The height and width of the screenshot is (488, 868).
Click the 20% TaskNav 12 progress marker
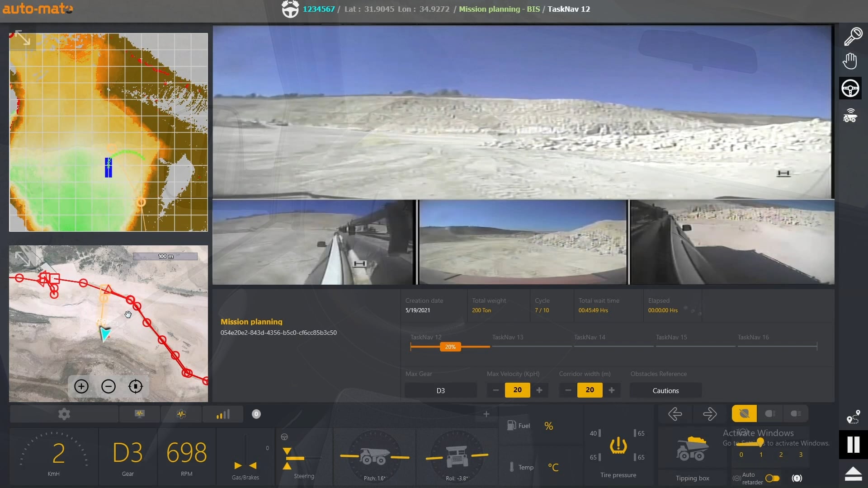click(450, 347)
